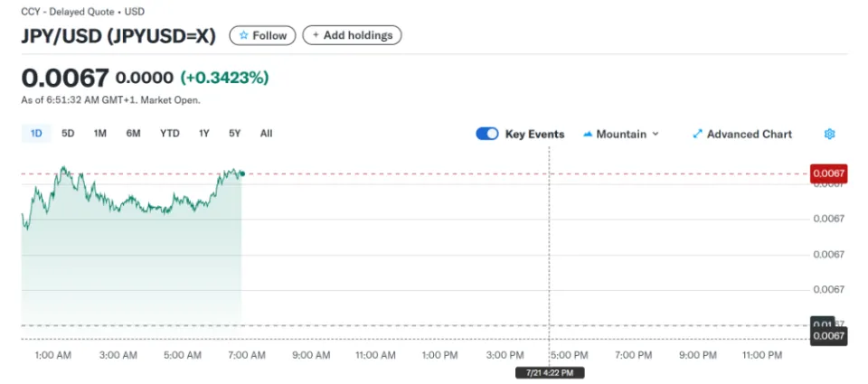This screenshot has width=868, height=384.
Task: Click the Mountain chart type icon
Action: 588,134
